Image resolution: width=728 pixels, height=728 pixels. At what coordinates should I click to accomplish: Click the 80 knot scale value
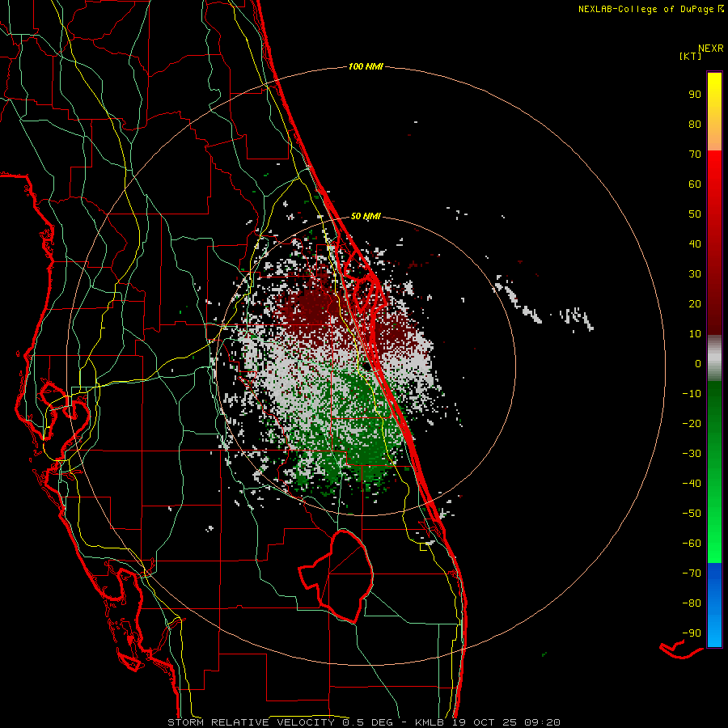click(695, 125)
